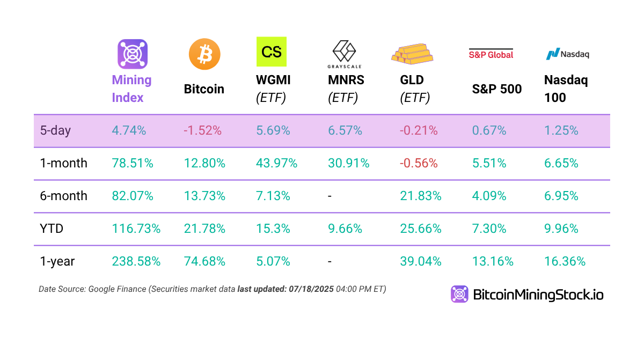The height and width of the screenshot is (338, 644).
Task: Click the purple Mining Index icon
Action: tap(133, 54)
